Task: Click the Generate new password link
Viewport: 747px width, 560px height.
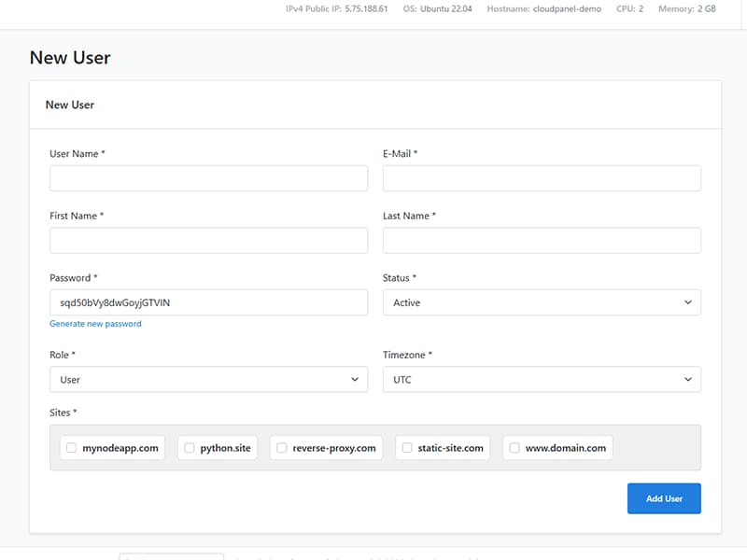Action: click(x=95, y=324)
